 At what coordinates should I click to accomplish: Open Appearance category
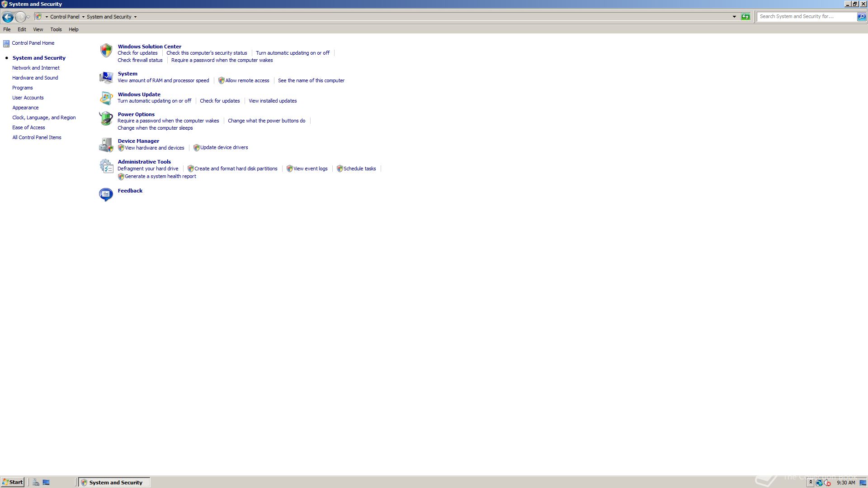point(25,108)
